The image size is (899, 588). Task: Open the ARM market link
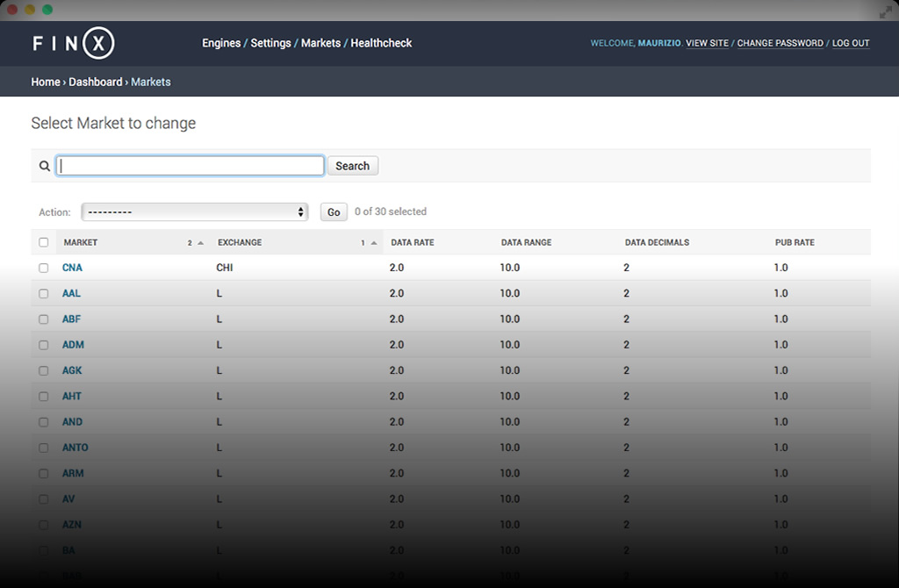click(73, 474)
